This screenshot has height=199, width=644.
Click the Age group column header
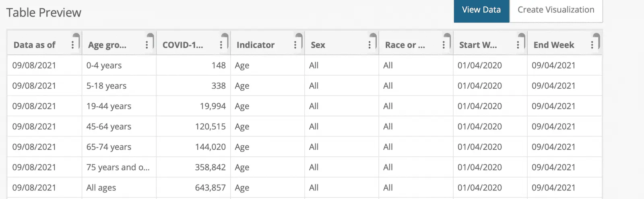pos(107,45)
